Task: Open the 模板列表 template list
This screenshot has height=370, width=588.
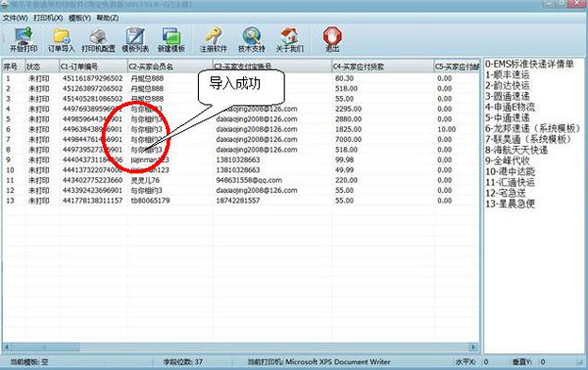Action: pyautogui.click(x=135, y=40)
